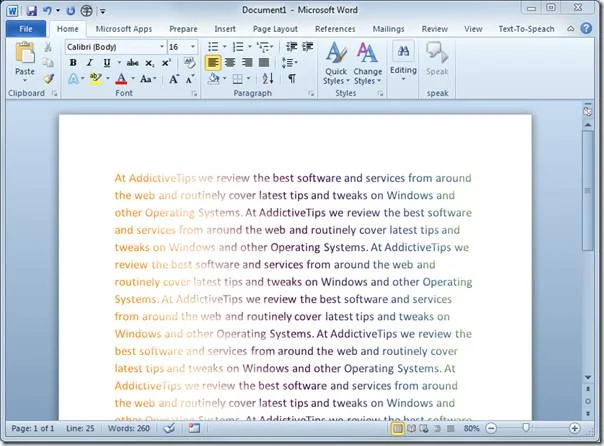Open the font size dropdown
Screen dimensions: 604x446
coord(193,47)
